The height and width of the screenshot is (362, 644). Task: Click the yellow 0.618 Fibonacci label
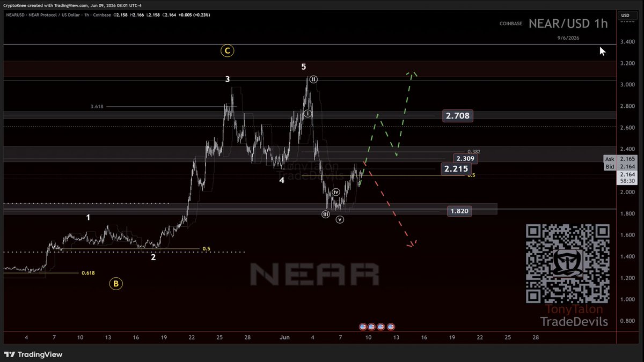point(88,273)
